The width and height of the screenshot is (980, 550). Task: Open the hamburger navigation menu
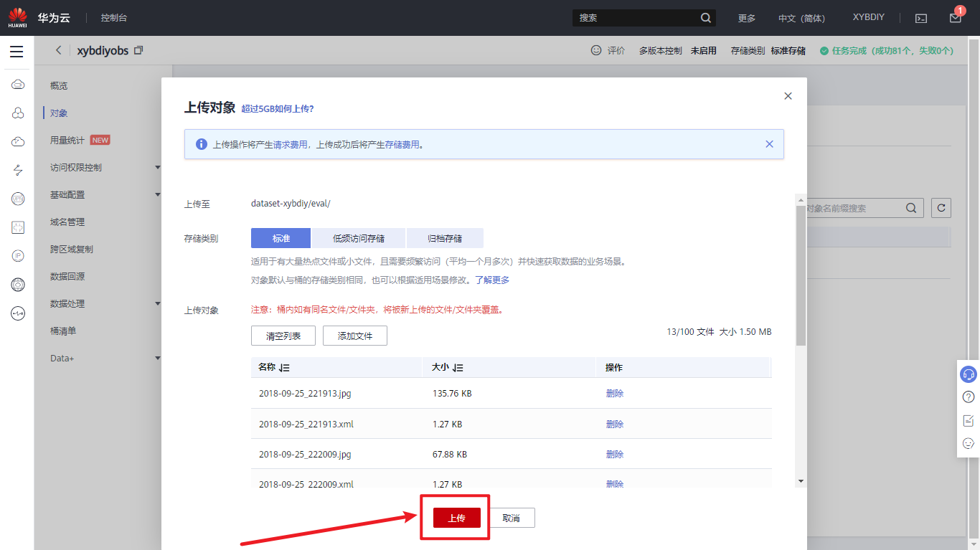pos(17,52)
